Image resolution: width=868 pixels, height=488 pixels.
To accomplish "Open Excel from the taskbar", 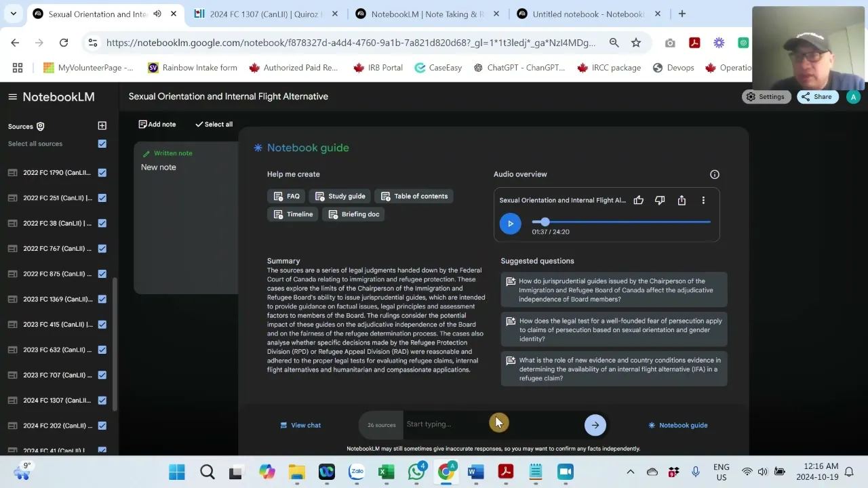I will point(387,472).
